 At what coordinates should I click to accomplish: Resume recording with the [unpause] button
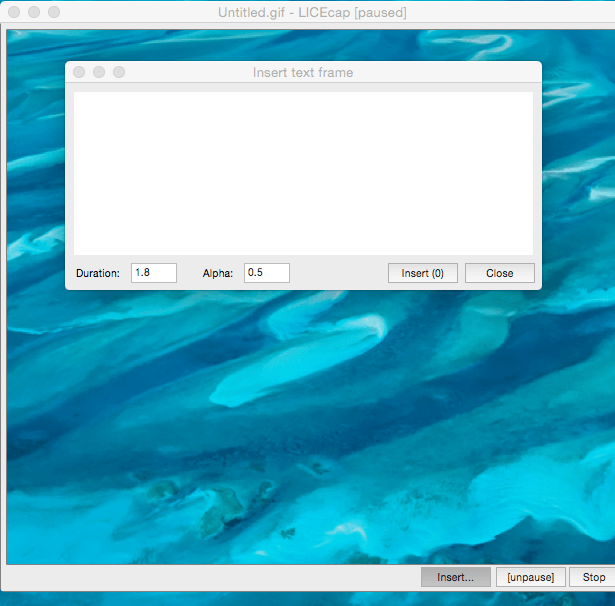[x=530, y=577]
